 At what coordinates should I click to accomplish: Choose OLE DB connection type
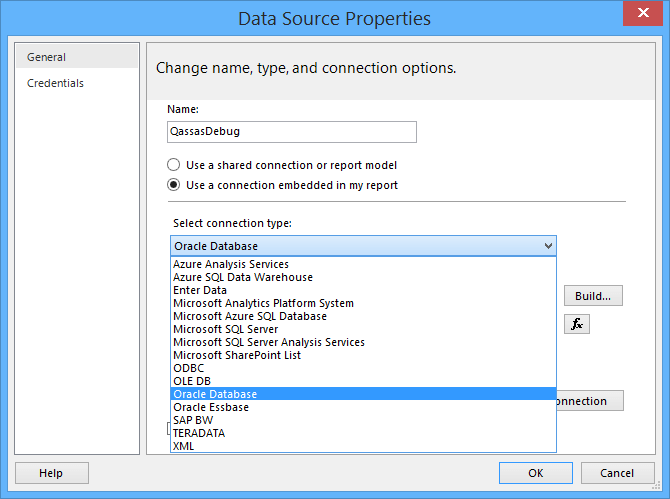[x=364, y=381]
